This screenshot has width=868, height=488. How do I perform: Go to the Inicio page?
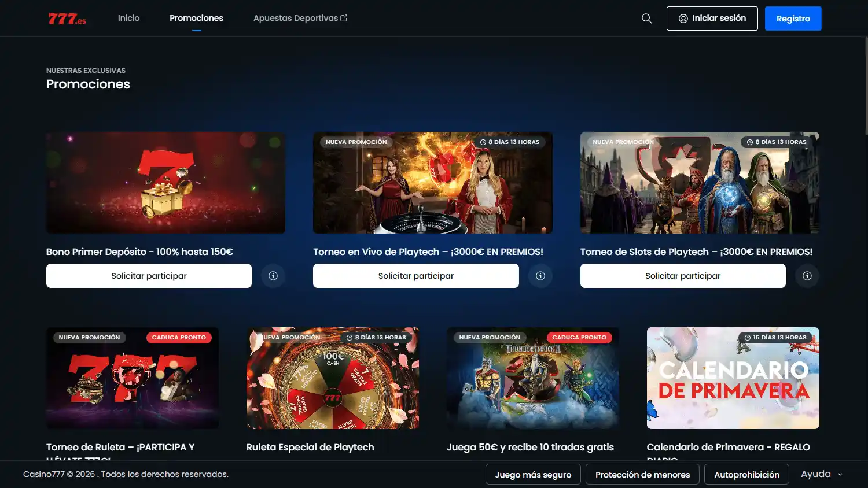pos(128,18)
